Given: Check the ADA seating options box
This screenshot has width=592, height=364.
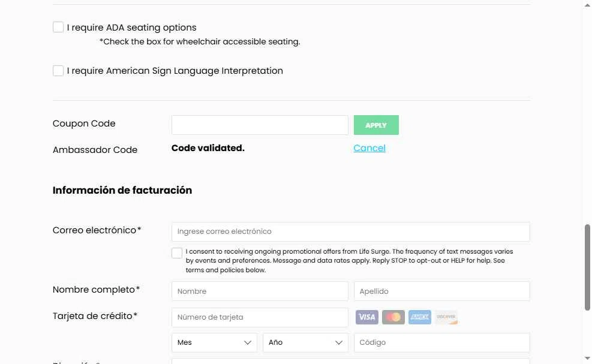Looking at the screenshot, I should click(x=58, y=27).
